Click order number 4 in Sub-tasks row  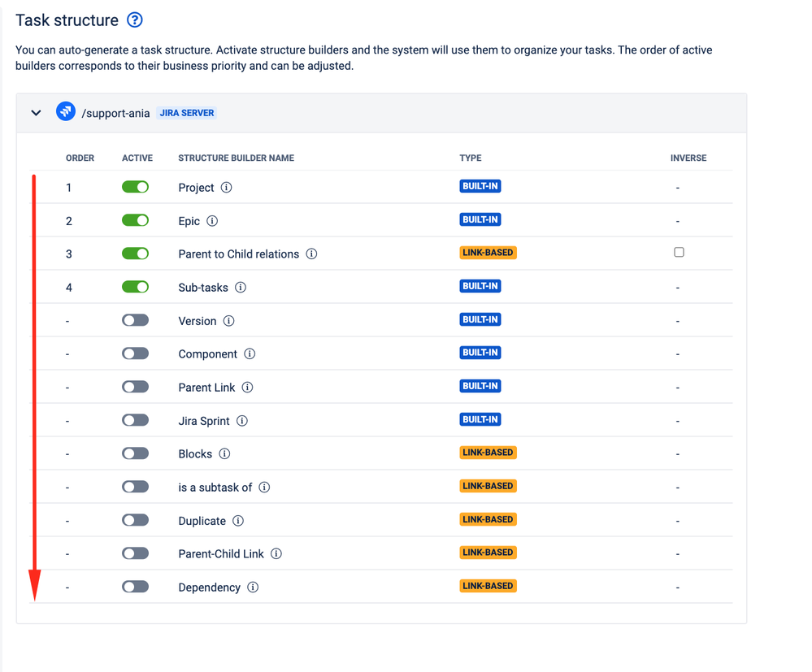(x=69, y=288)
